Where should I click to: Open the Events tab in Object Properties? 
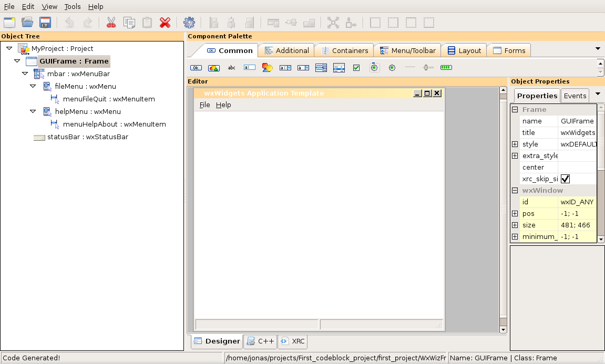pos(575,96)
